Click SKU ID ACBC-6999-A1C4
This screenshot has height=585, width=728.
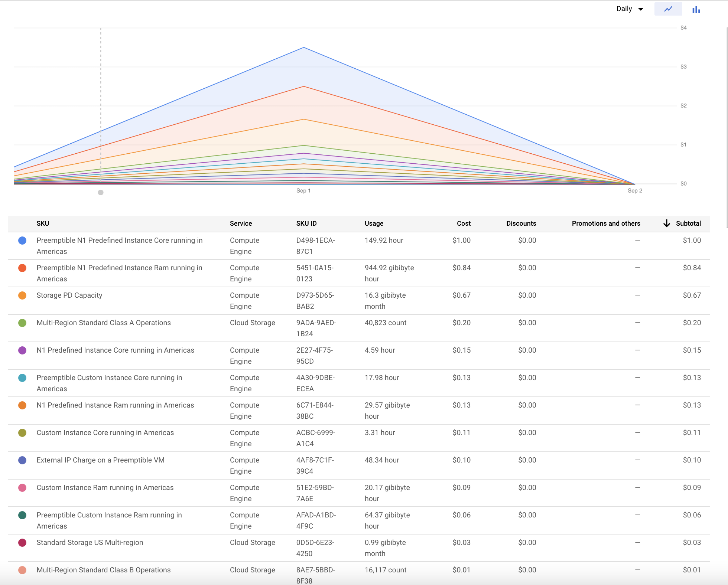click(316, 438)
